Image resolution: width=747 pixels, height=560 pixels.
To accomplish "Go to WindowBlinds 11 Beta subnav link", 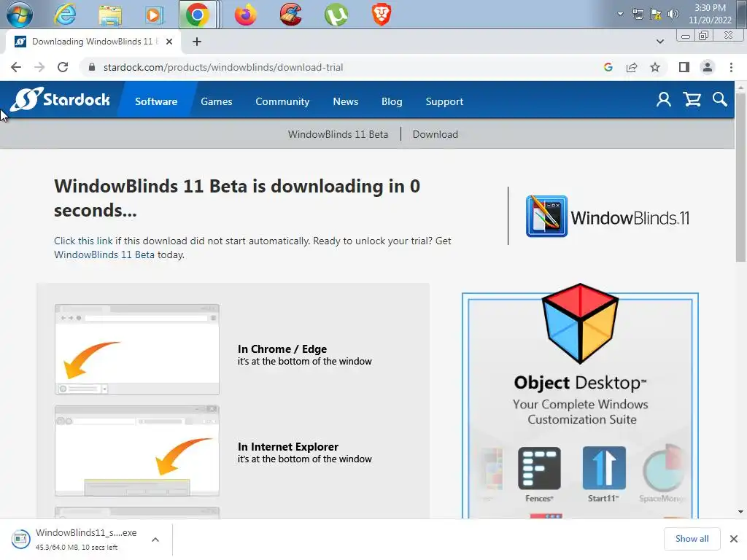I will click(x=338, y=134).
